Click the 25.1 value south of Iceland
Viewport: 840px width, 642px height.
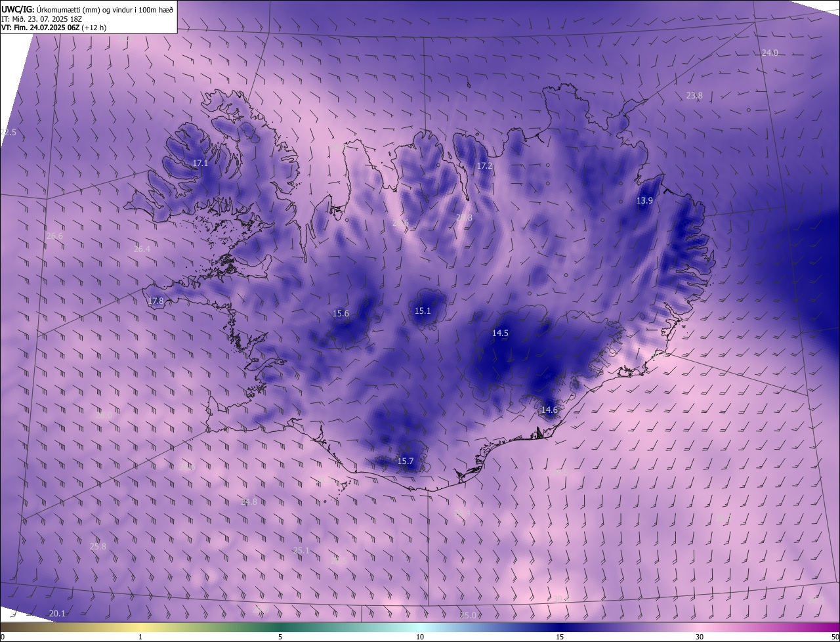[x=301, y=551]
